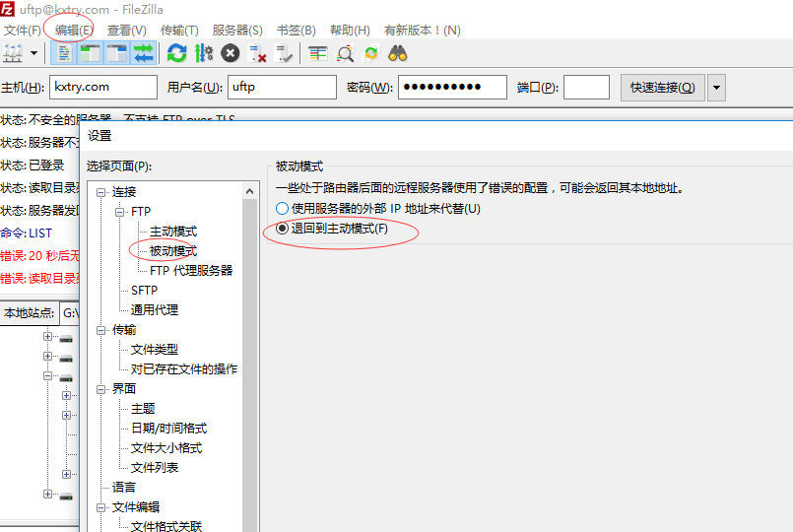Screen dimensions: 793x532
Task: Select 退回到主动模式(F) radio option
Action: 332,229
